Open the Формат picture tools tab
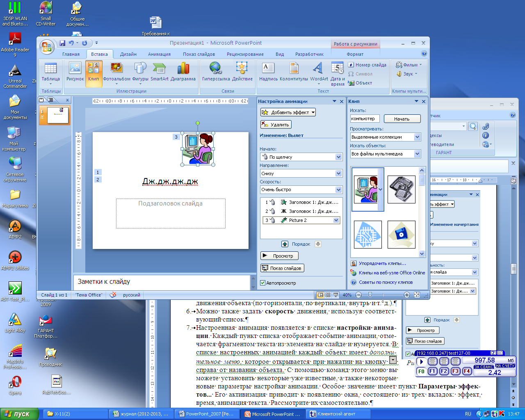The image size is (525, 420). pyautogui.click(x=355, y=54)
